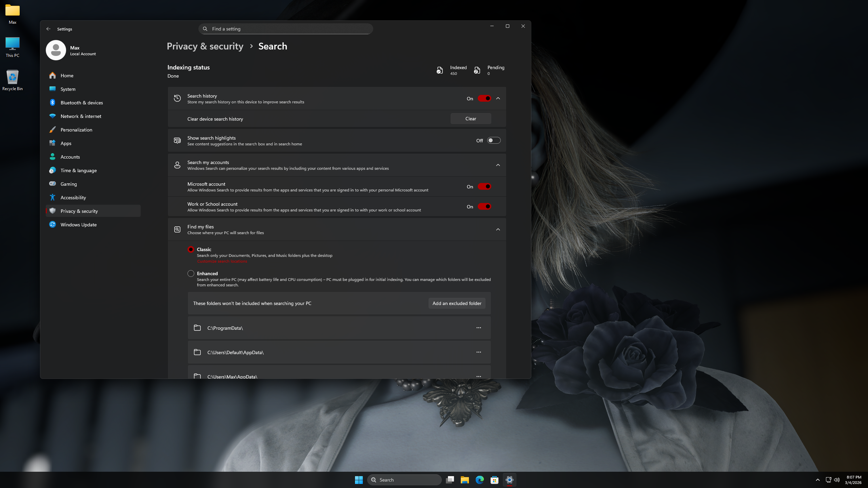Select the Enhanced file search option
Image resolution: width=868 pixels, height=488 pixels.
coord(191,273)
